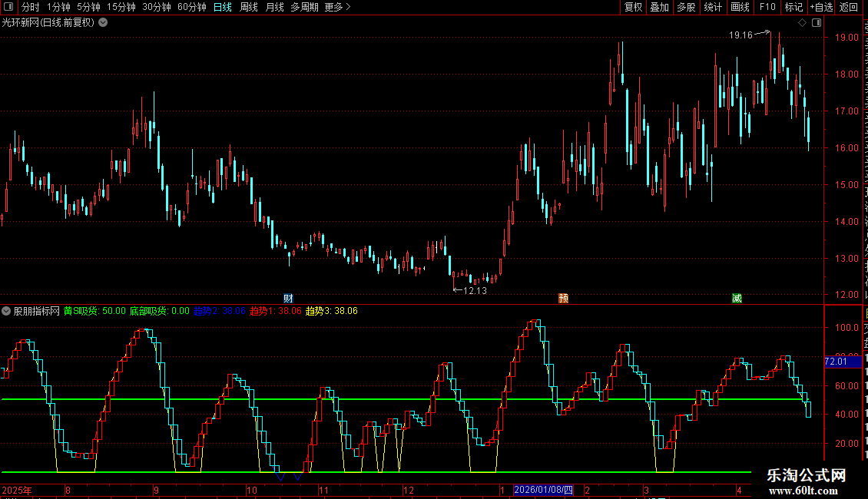Click the 20.00 indicator axis label
Viewport: 868px width, 499px height.
847,444
